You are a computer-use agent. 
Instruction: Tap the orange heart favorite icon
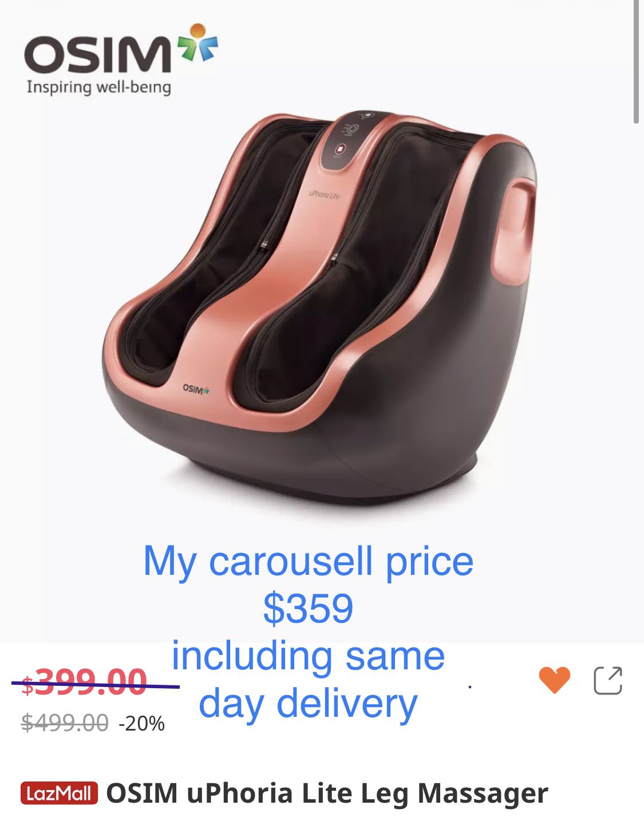coord(554,680)
